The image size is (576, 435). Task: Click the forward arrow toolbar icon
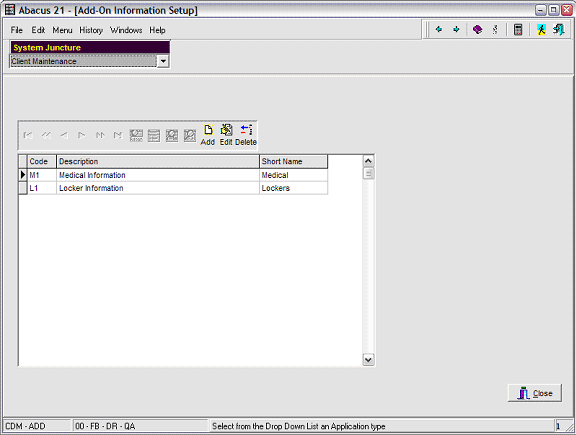(456, 29)
